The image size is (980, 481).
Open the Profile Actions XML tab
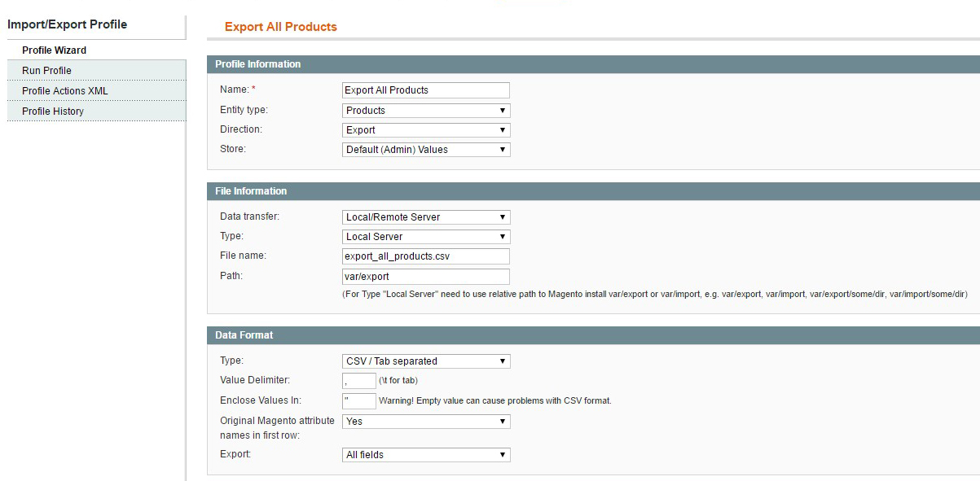(x=65, y=91)
